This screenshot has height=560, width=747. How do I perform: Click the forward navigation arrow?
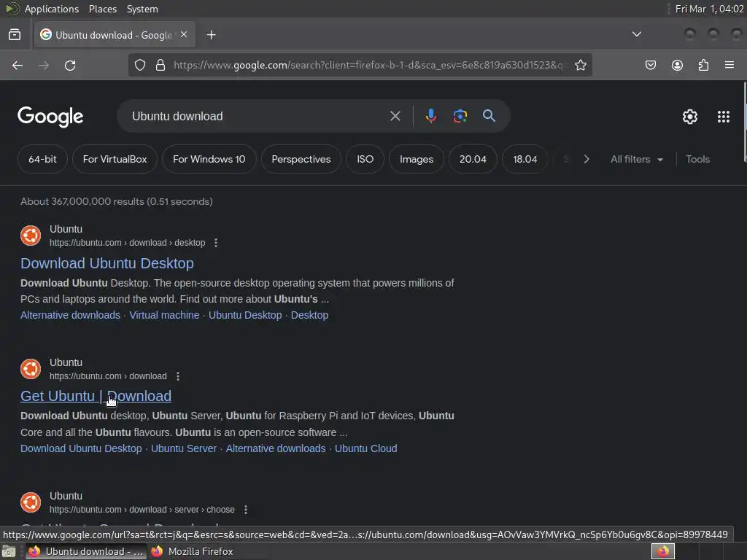click(x=44, y=65)
